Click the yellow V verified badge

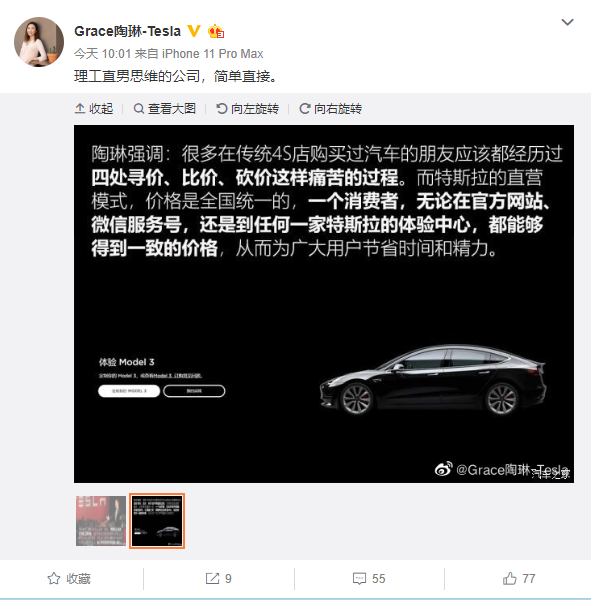pos(194,31)
